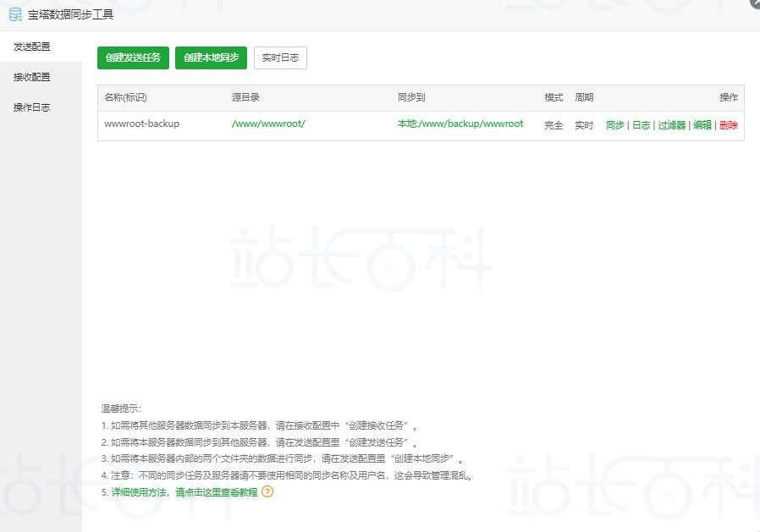Click 同步 for wwwroot-backup task
760x532 pixels.
(614, 125)
